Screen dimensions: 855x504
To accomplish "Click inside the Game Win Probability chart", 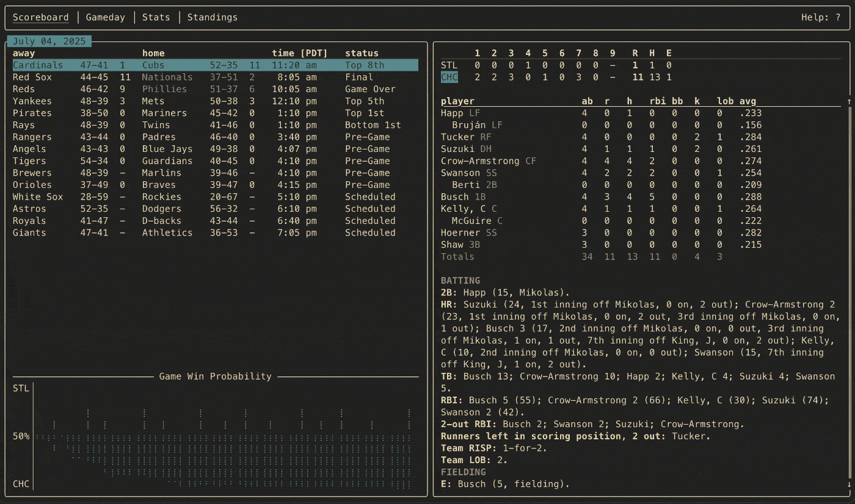I will 214,436.
